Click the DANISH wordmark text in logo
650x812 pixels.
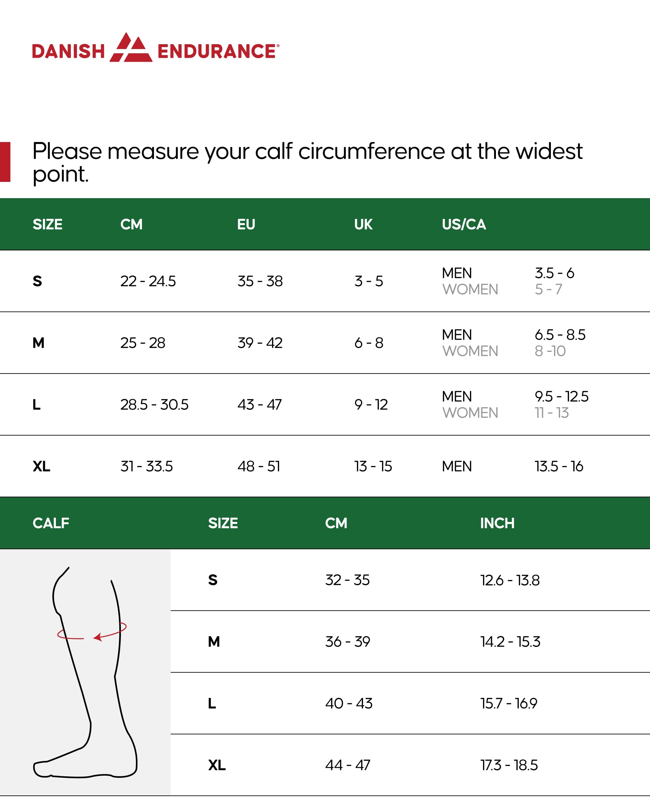click(68, 52)
